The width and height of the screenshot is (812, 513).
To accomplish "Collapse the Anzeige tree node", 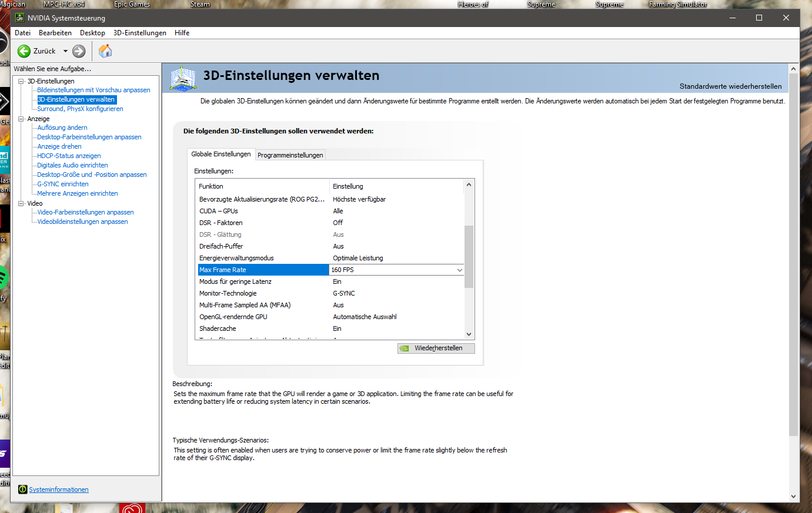I will [x=21, y=119].
